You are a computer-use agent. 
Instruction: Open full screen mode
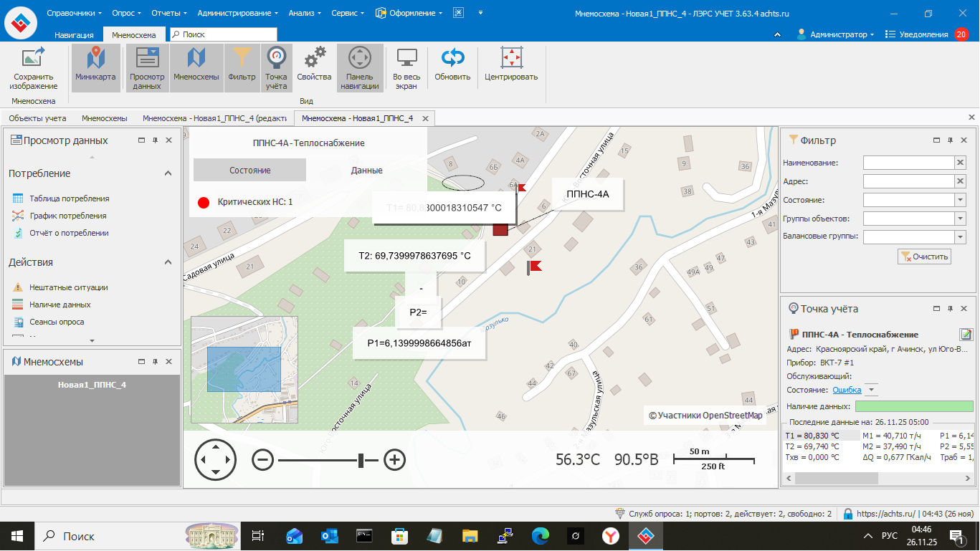click(406, 67)
